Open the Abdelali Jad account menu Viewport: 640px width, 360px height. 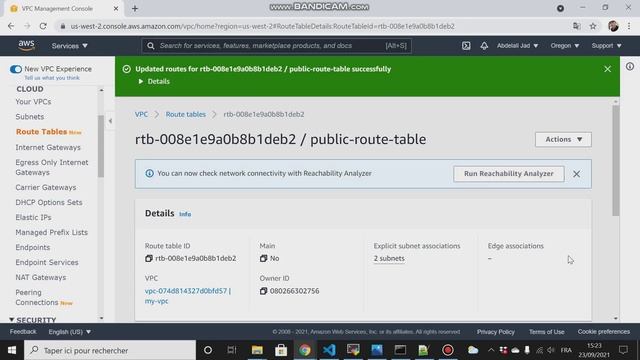click(517, 46)
